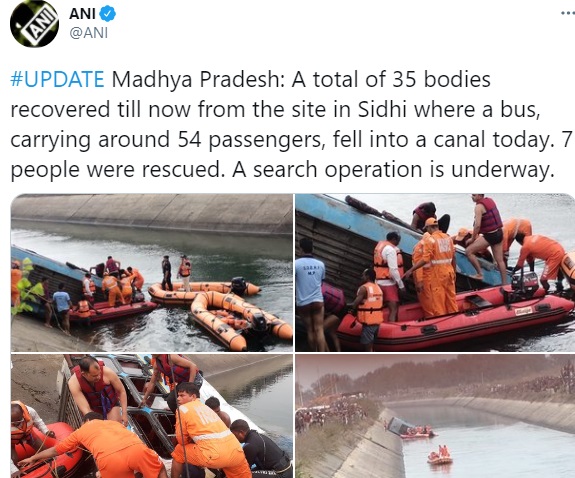Click the orange inflatable boat in first photo

click(x=240, y=319)
